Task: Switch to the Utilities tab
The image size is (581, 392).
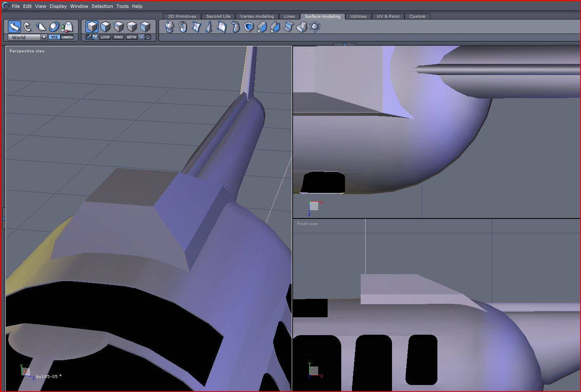Action: click(359, 16)
